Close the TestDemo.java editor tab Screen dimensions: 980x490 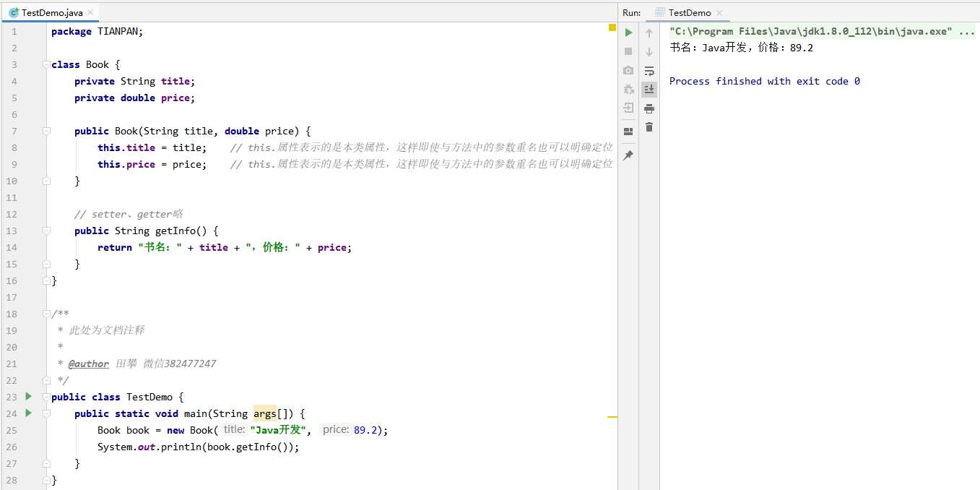coord(90,13)
